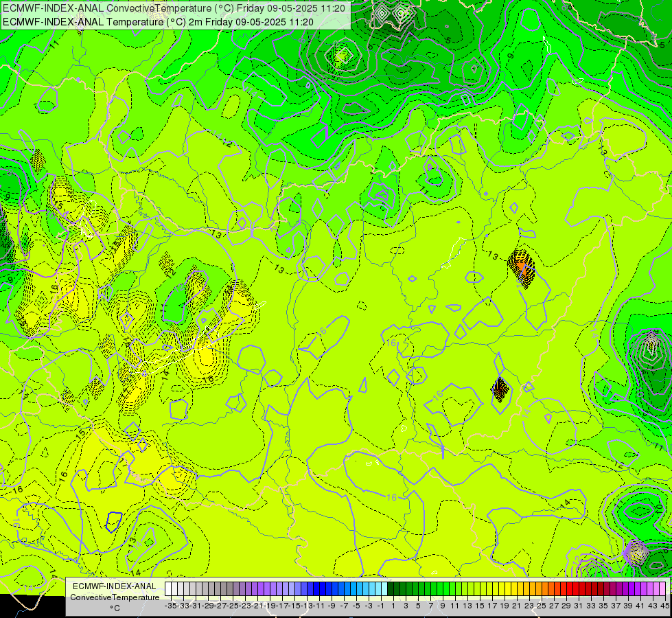Click the dark red hotspot on the map
The image size is (672, 618).
[x=500, y=389]
